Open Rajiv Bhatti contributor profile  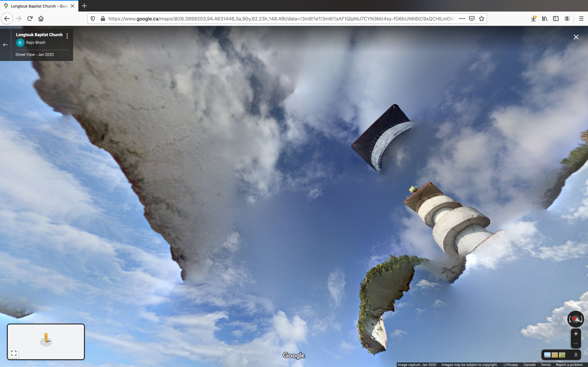coord(36,43)
